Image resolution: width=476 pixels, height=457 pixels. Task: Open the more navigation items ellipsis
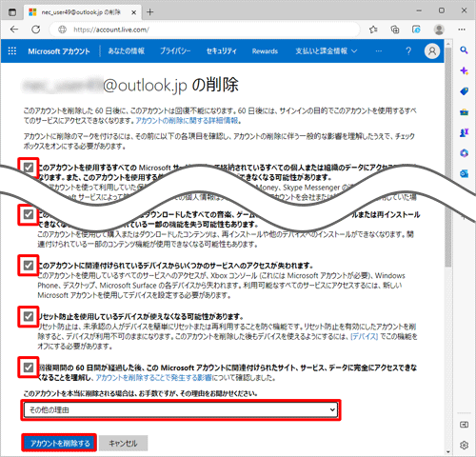(x=379, y=50)
